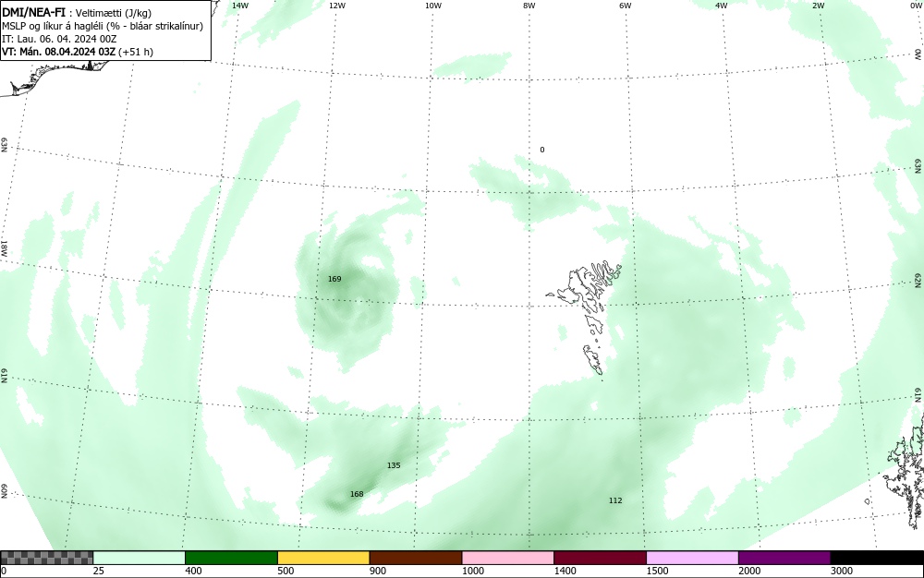The height and width of the screenshot is (578, 924).
Task: Click the purple 2000-3000 legend swatch
Action: pos(784,558)
